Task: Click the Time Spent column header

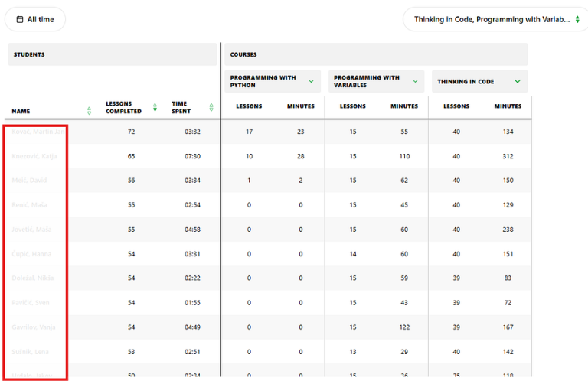Action: tap(181, 107)
